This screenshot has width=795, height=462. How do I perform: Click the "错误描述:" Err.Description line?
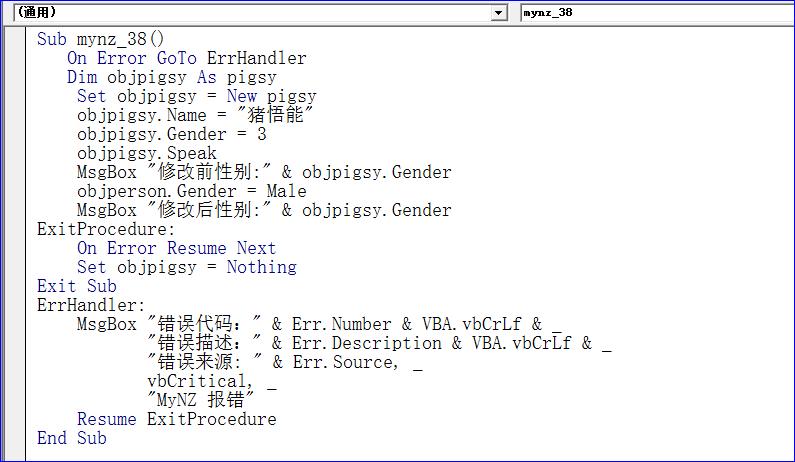click(x=379, y=343)
